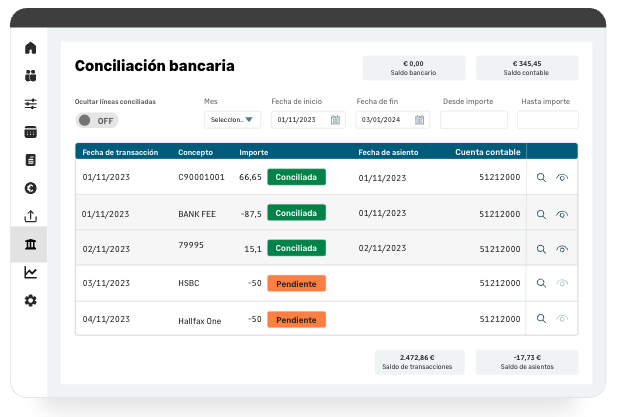Screen dimensions: 641x417
Task: Click the Conciliada badge on 79995 row
Action: coord(296,248)
